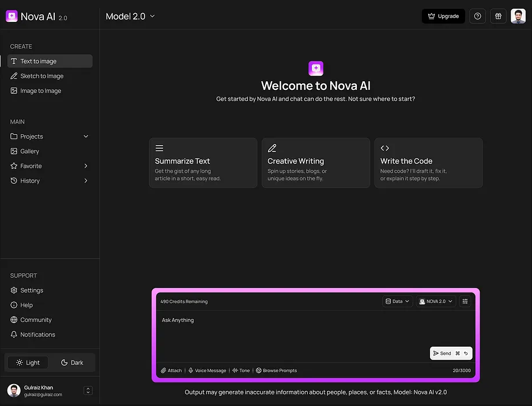
Task: Open the prompt settings sliders icon
Action: [x=465, y=301]
